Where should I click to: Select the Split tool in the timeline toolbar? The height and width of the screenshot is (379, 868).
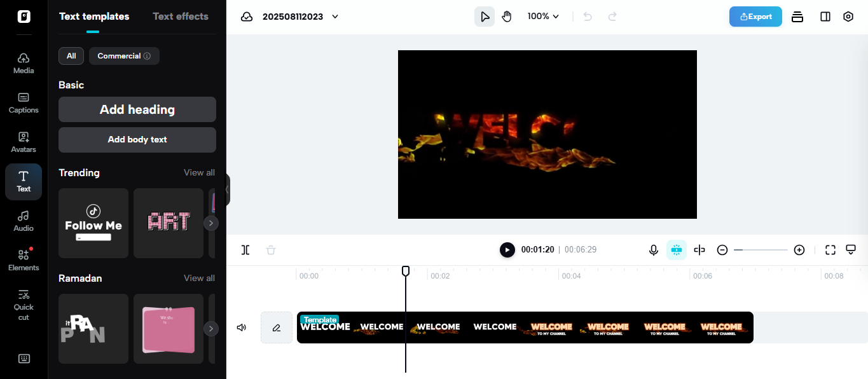(x=245, y=250)
